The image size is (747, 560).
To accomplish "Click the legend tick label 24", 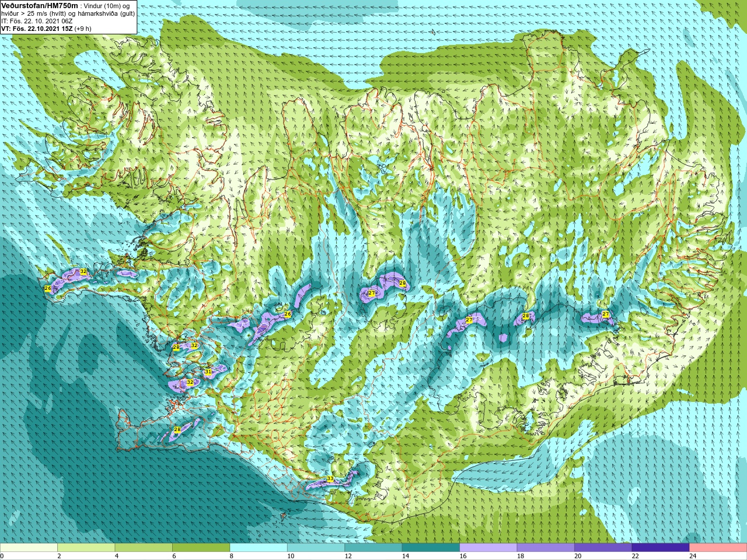I will pos(693,556).
